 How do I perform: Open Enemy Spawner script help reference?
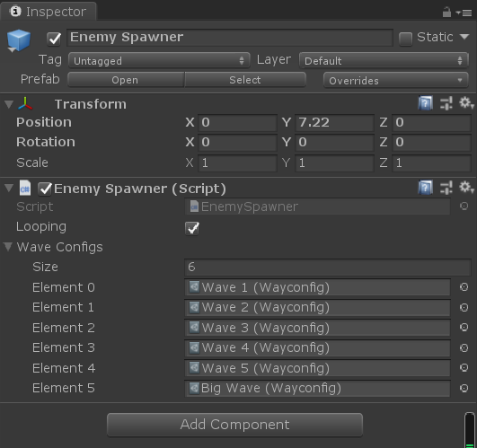point(425,188)
